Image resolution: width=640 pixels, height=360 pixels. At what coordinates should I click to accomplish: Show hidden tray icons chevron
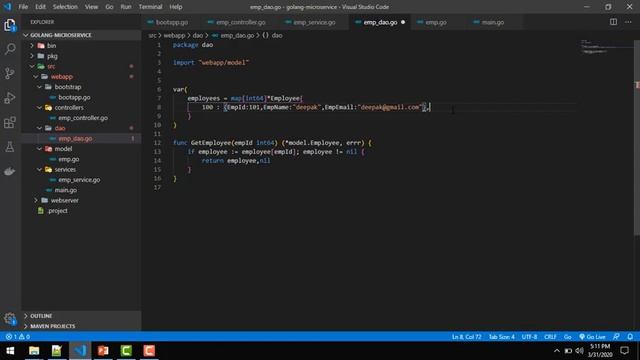coord(557,351)
